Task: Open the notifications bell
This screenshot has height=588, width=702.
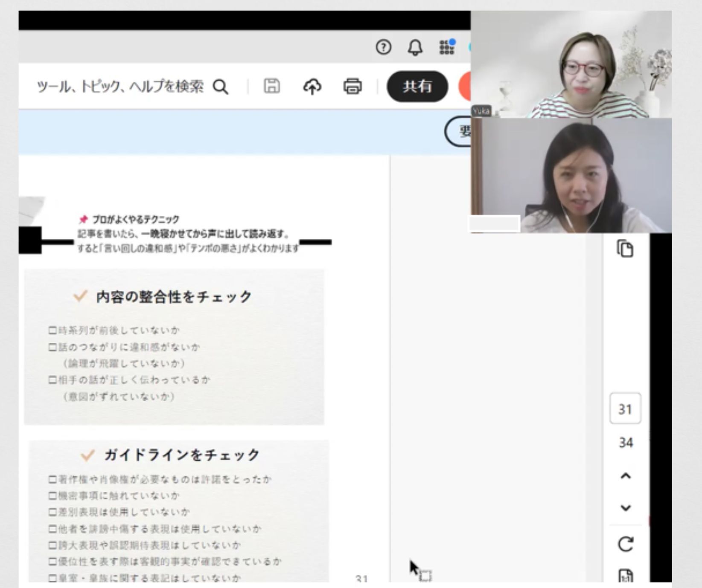Action: pyautogui.click(x=415, y=47)
